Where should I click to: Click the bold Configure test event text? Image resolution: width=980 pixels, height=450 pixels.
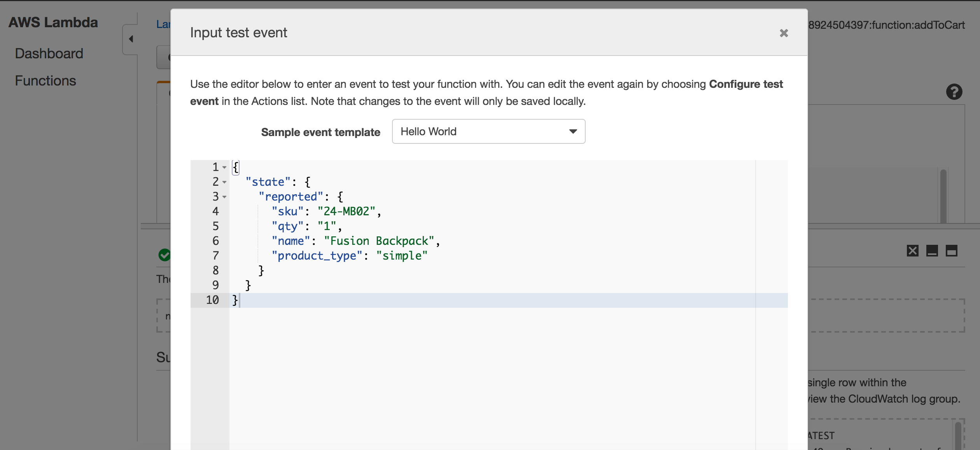tap(486, 92)
